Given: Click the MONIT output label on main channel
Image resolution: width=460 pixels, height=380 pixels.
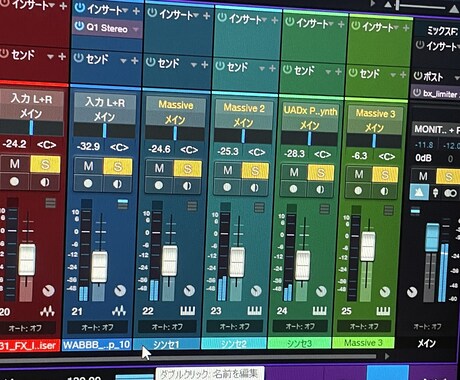Looking at the screenshot, I should [x=436, y=130].
